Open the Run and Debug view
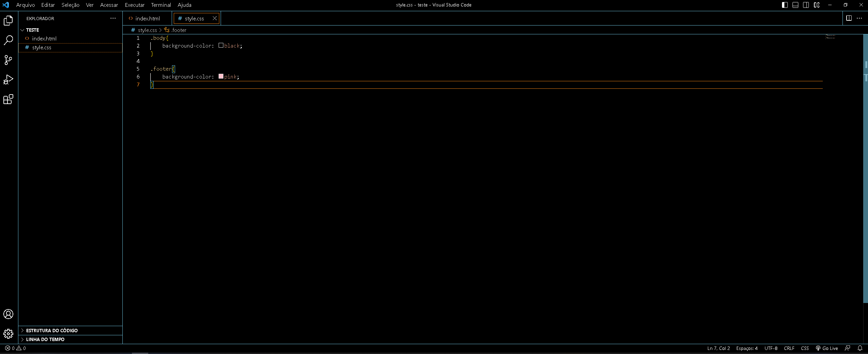 click(x=8, y=80)
